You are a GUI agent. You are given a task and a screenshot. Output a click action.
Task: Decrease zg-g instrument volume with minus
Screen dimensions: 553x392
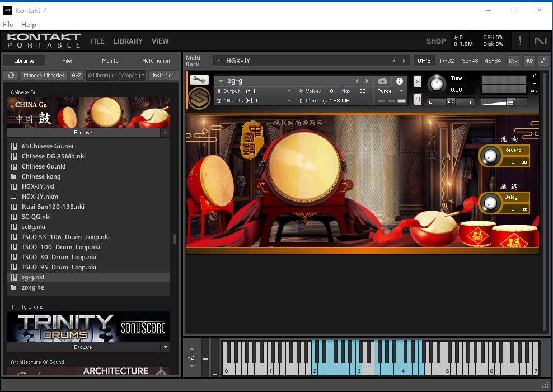point(484,102)
